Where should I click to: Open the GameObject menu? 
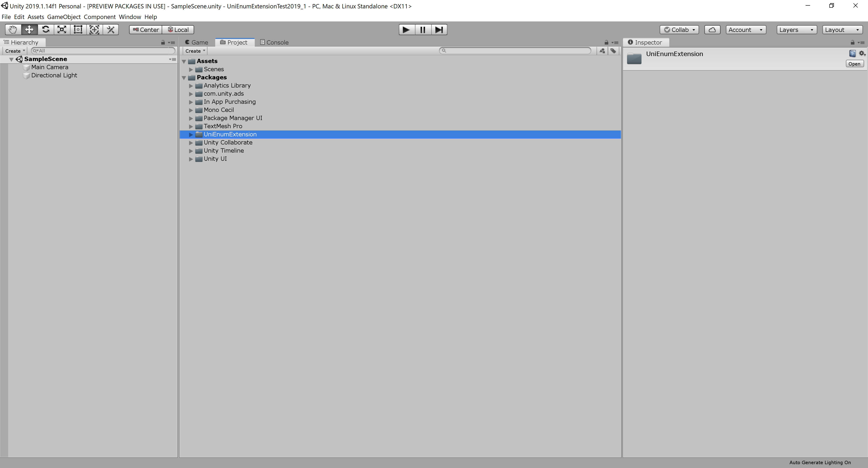64,17
